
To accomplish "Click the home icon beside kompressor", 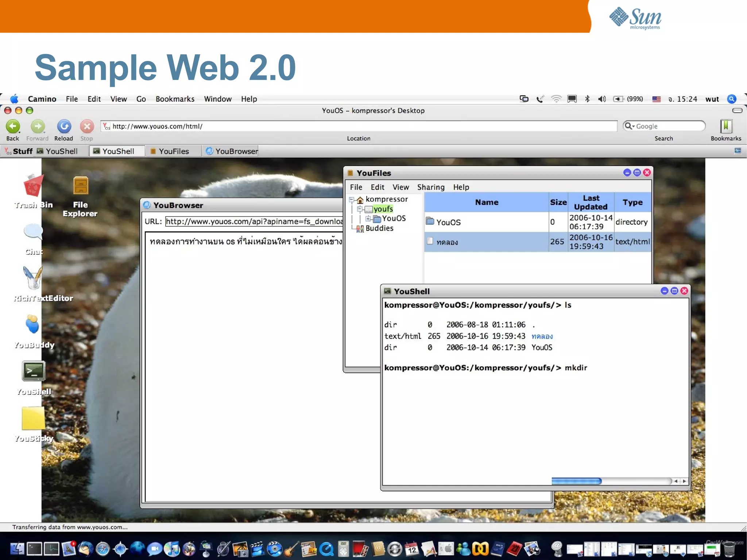I will 360,200.
